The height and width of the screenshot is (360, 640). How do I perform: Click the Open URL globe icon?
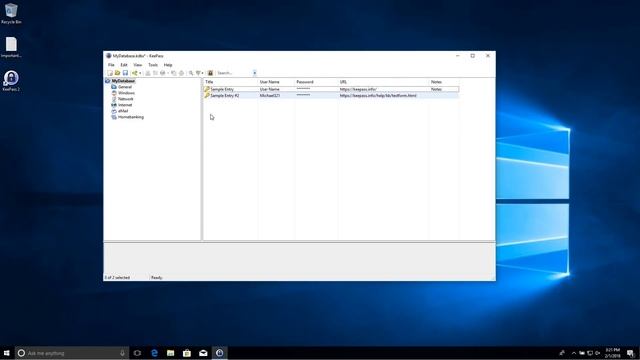tap(163, 73)
